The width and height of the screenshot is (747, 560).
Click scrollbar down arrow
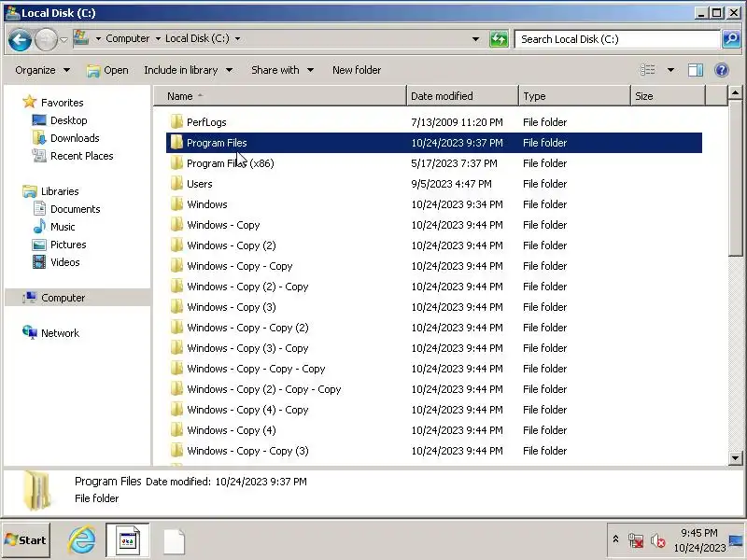735,458
